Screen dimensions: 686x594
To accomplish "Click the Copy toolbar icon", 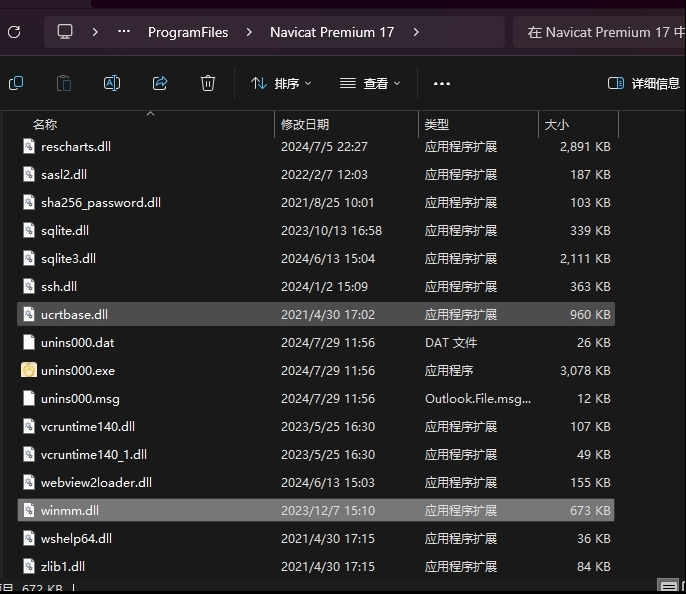I will [16, 83].
